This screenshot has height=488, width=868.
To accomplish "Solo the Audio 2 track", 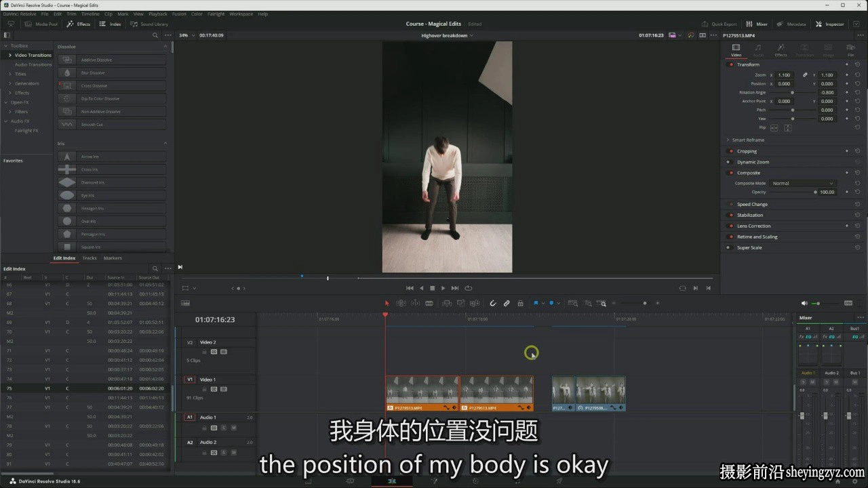I will [x=224, y=453].
